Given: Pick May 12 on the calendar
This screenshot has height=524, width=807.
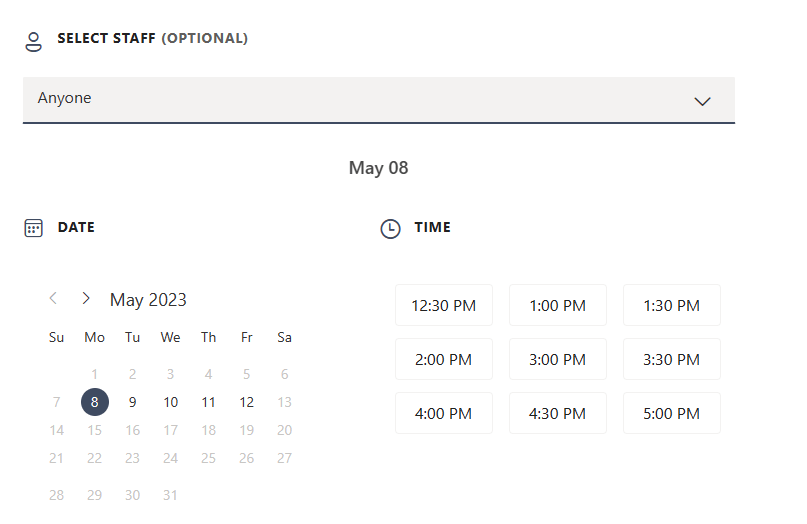Looking at the screenshot, I should (x=247, y=402).
